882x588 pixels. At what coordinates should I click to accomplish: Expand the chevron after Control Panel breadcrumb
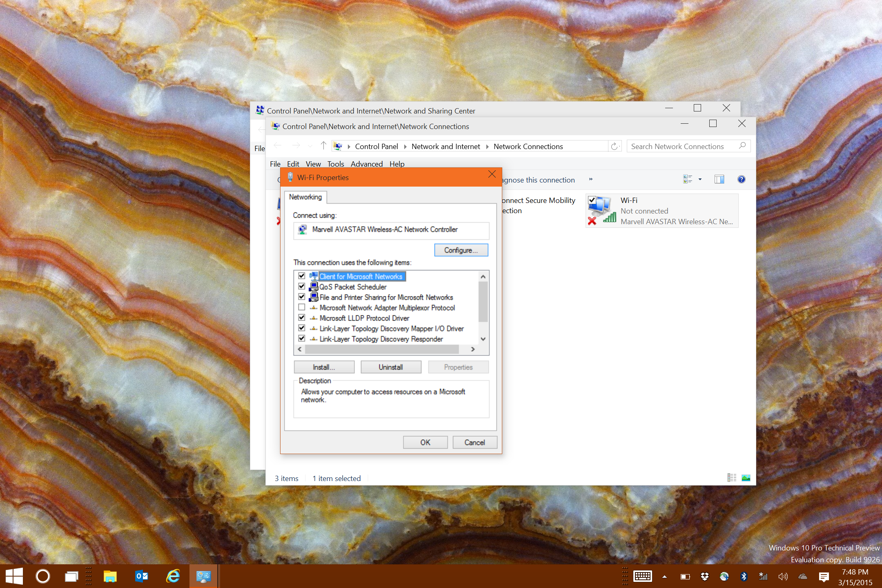pos(405,146)
